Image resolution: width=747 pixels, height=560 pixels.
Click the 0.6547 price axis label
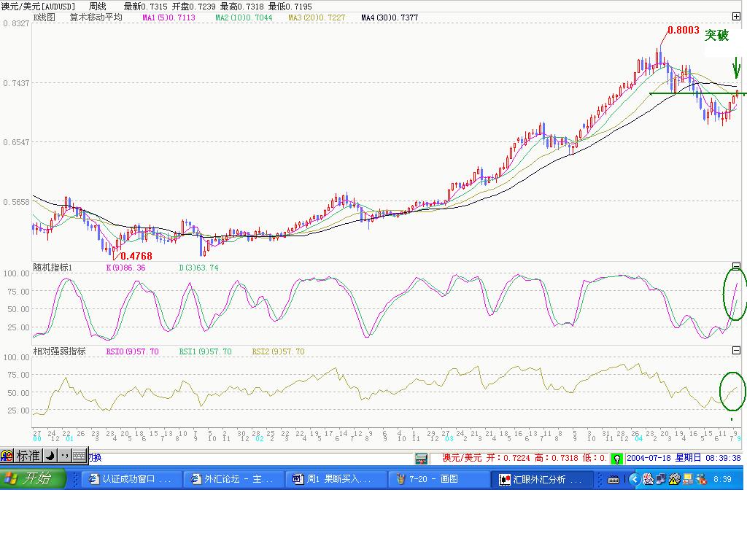[x=16, y=142]
